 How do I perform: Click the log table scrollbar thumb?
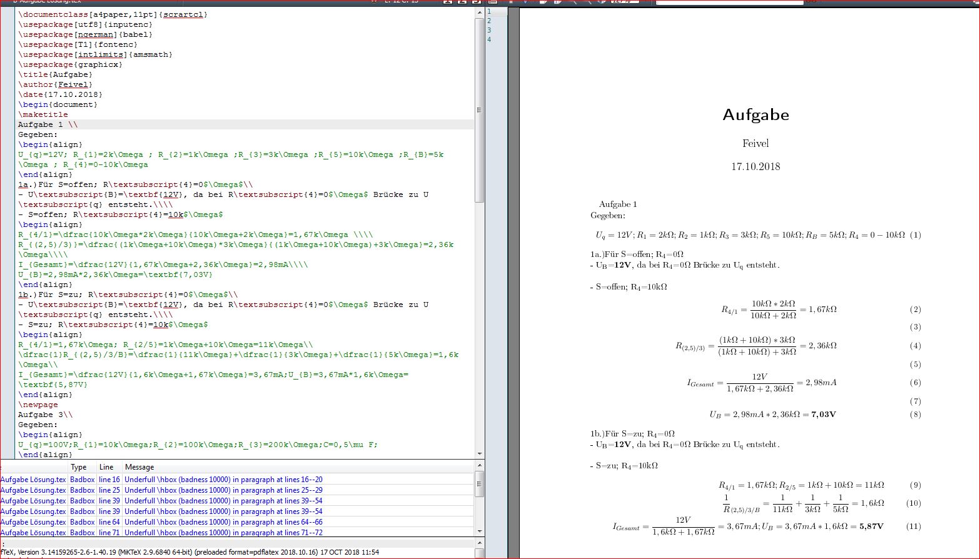(480, 485)
